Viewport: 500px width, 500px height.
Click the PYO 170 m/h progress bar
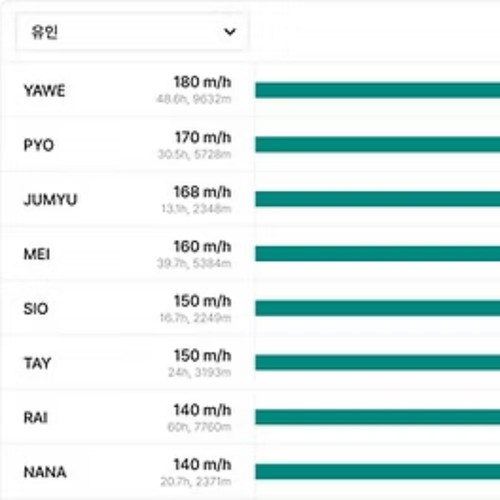(378, 145)
